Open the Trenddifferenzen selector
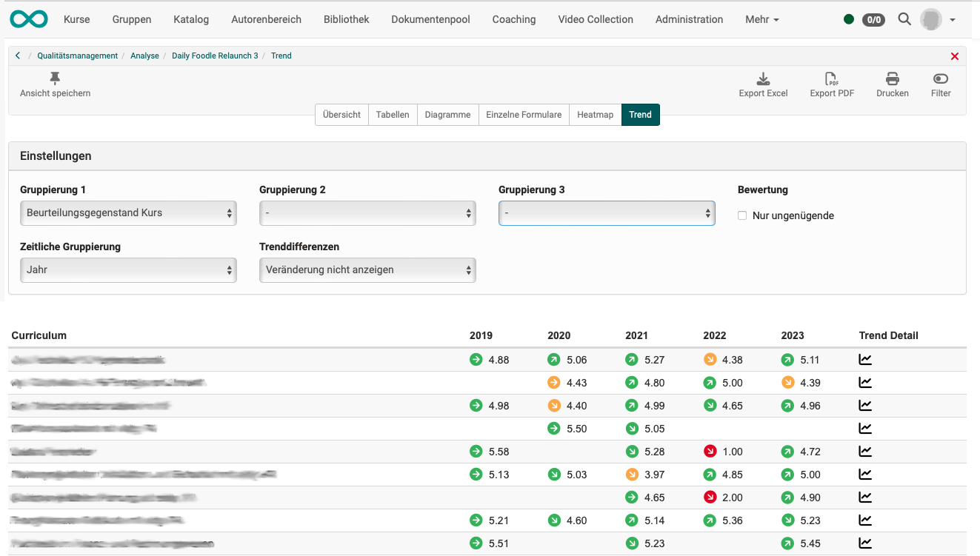This screenshot has width=980, height=556. point(367,269)
